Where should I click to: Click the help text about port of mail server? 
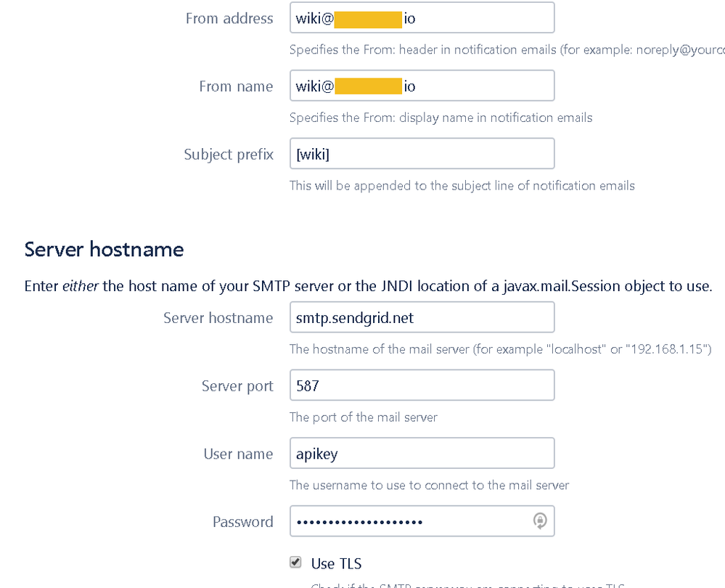(364, 417)
